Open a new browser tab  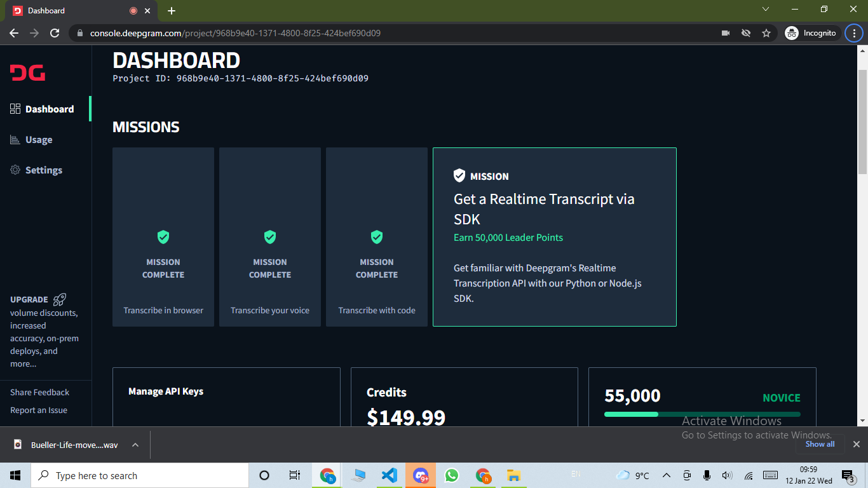(172, 11)
